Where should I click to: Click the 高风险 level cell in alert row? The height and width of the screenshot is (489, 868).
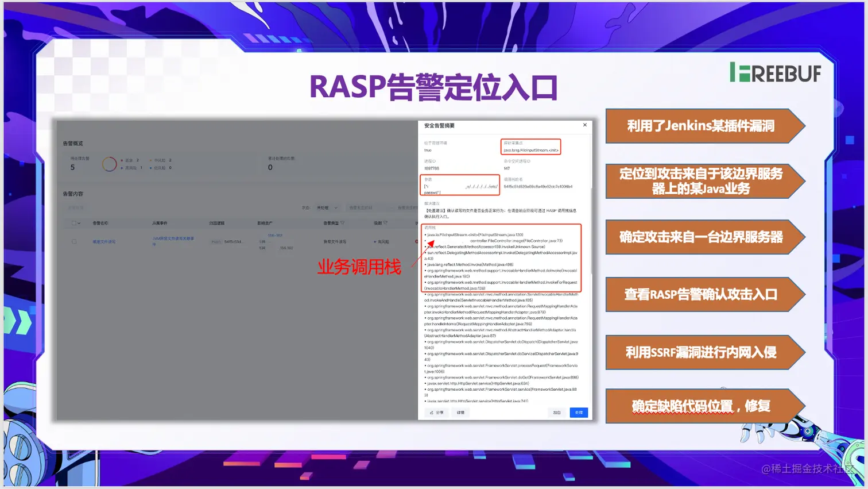click(381, 241)
